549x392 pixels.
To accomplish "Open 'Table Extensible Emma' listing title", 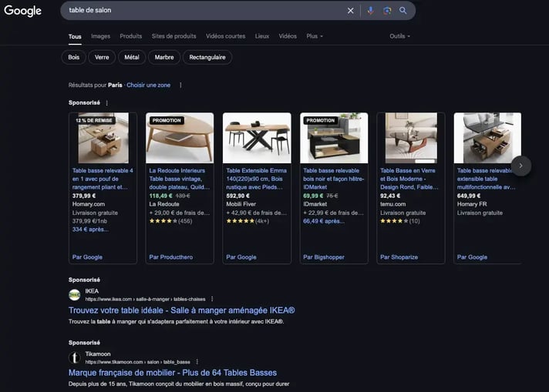I will click(256, 179).
